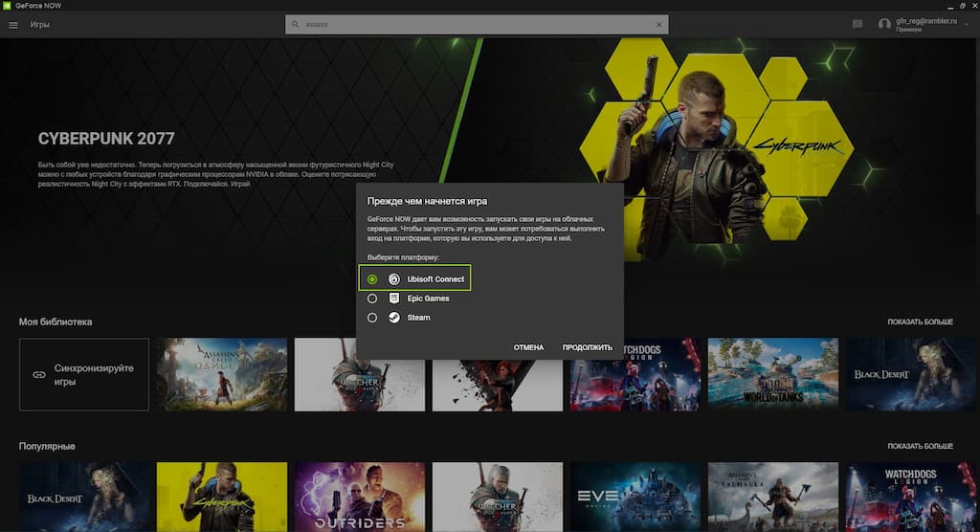980x532 pixels.
Task: Open The Witcher tile in Популярные
Action: click(x=498, y=497)
